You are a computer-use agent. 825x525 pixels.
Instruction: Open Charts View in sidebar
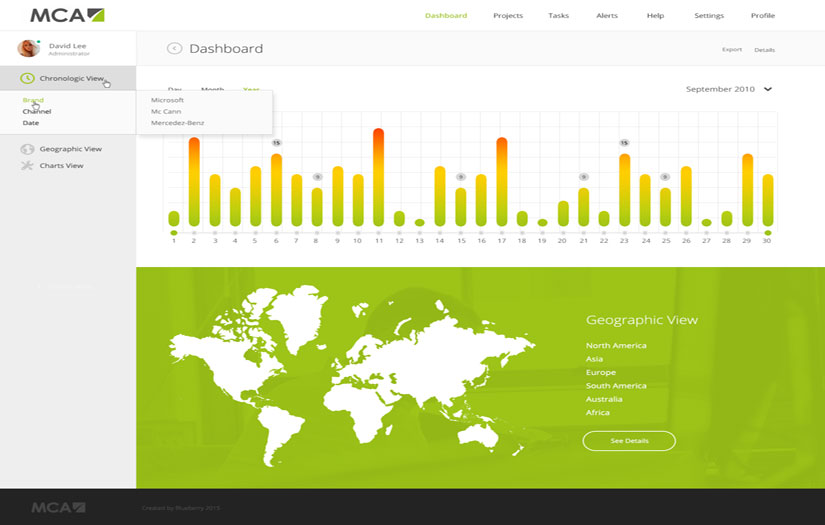61,166
